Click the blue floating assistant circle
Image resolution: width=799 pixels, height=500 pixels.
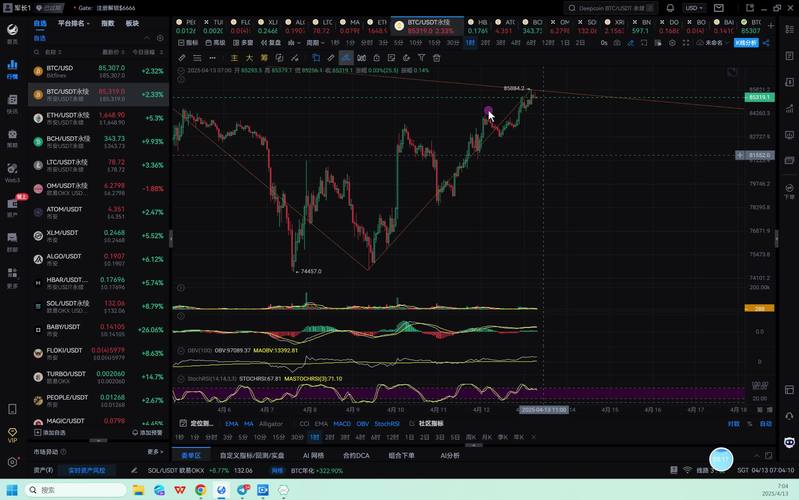click(721, 459)
